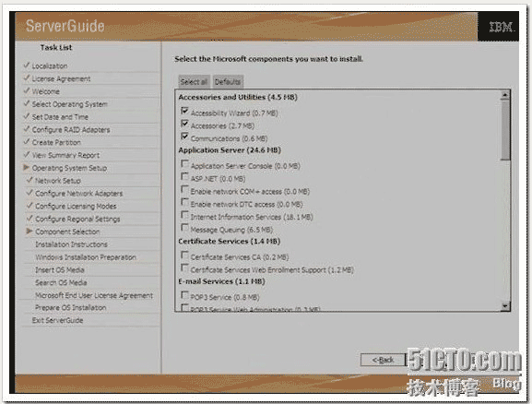
Task: Click Exit ServerGuide
Action: pos(57,320)
